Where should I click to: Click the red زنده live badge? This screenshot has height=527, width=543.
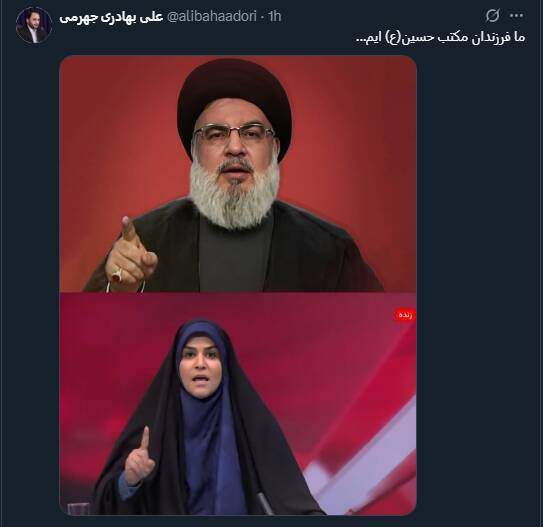click(x=405, y=315)
